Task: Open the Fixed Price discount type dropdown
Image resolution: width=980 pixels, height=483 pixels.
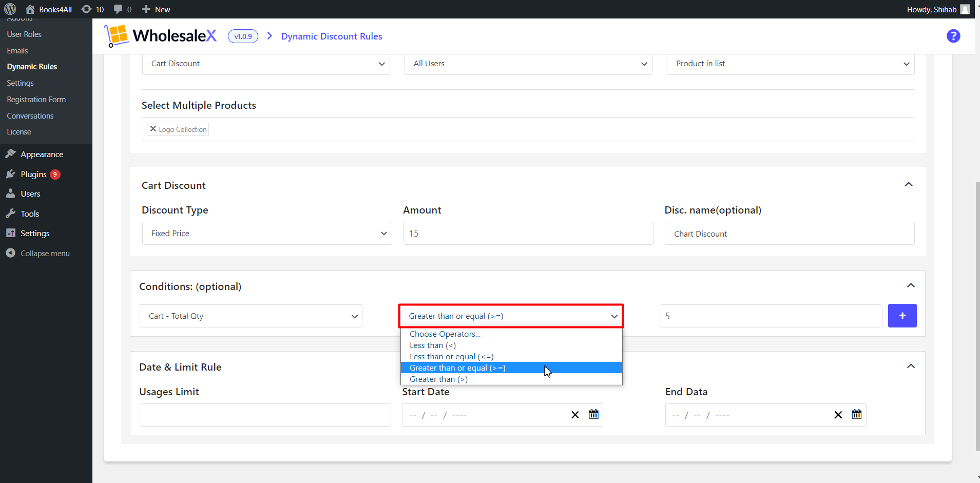Action: point(267,234)
